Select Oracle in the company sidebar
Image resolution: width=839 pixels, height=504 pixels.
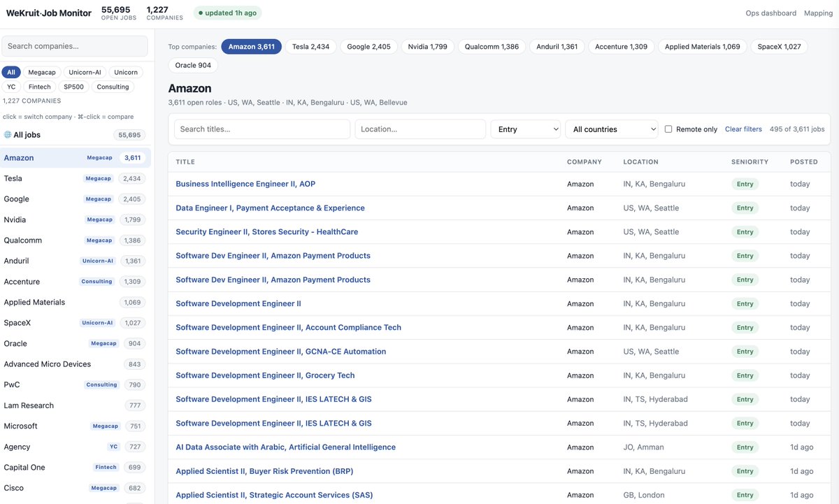point(75,343)
